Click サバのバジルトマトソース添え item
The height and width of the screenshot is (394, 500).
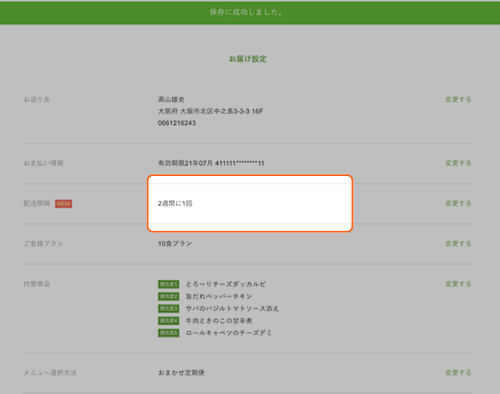pos(232,309)
